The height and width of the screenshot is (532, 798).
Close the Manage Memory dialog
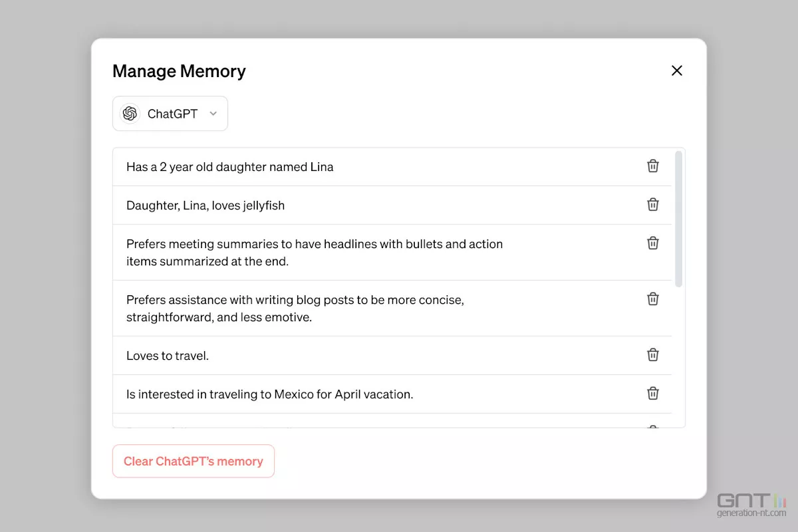click(677, 70)
